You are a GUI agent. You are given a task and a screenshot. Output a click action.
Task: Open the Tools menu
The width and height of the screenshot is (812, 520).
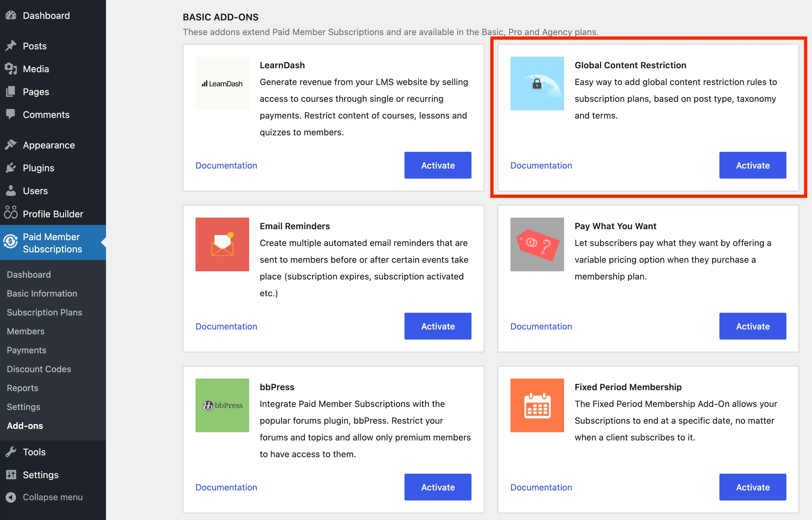[53, 452]
